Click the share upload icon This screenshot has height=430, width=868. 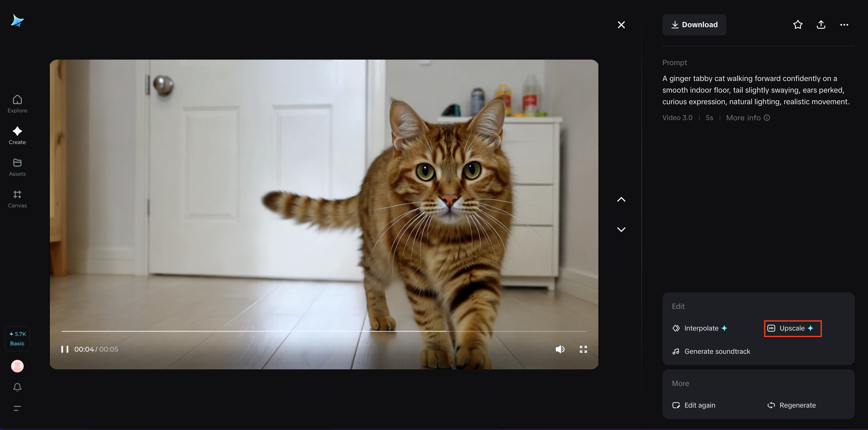[821, 25]
